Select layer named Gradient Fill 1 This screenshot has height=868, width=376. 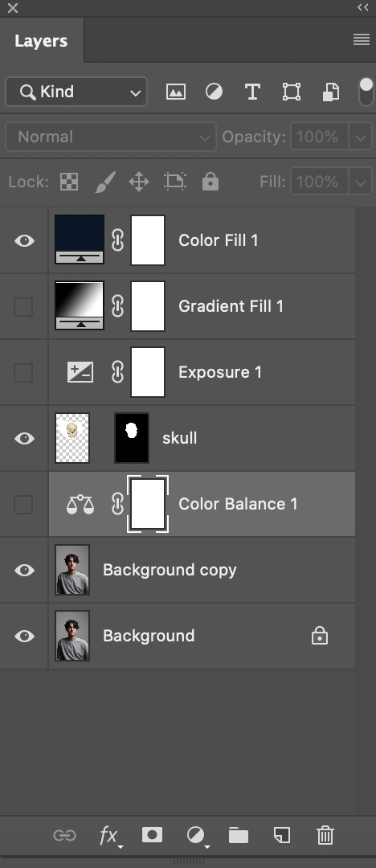[231, 306]
